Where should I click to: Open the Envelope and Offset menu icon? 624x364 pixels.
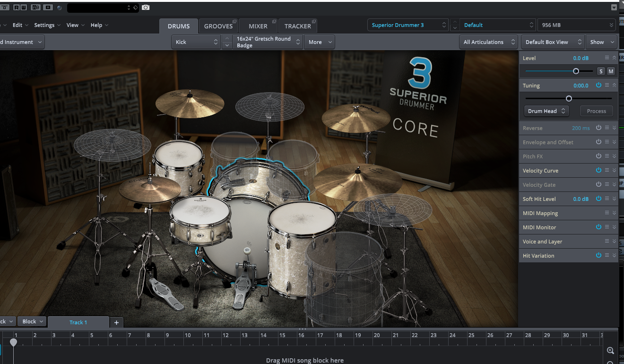coord(607,142)
